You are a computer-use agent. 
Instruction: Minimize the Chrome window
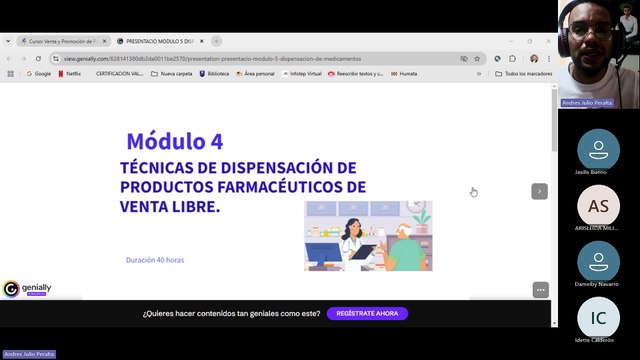511,41
